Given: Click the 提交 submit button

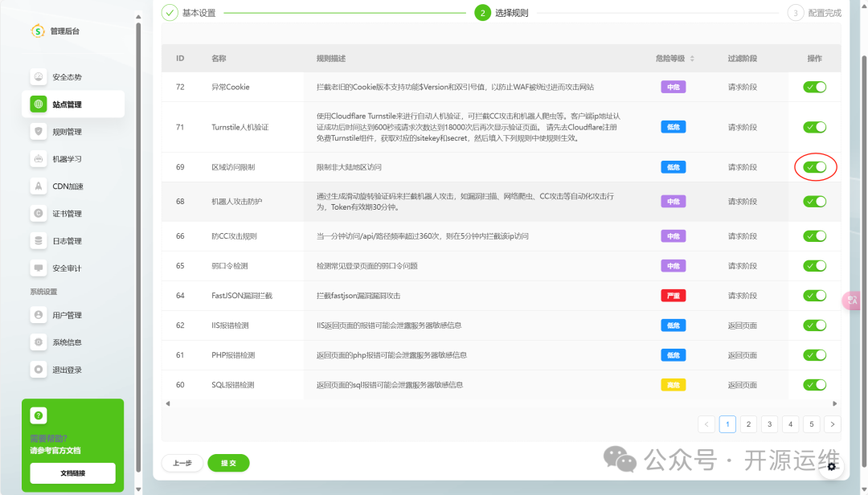Looking at the screenshot, I should 228,463.
